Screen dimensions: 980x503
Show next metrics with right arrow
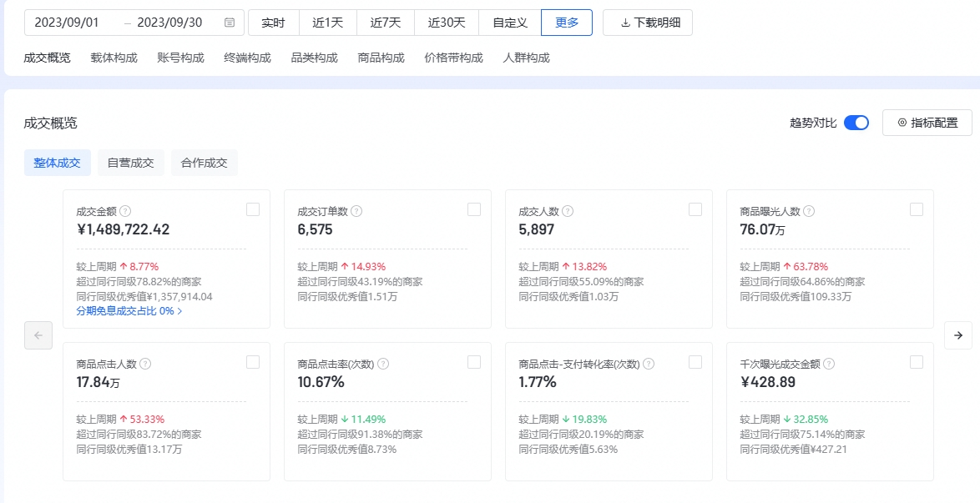(x=958, y=335)
